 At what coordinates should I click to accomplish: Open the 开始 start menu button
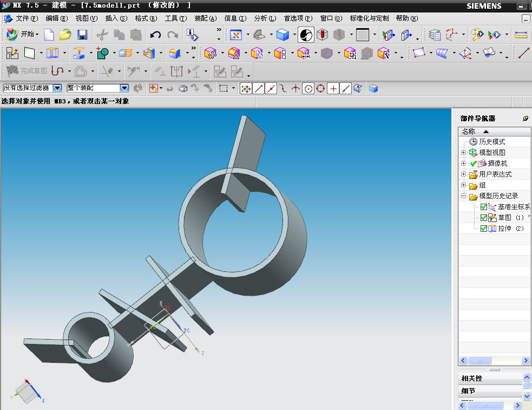click(22, 34)
